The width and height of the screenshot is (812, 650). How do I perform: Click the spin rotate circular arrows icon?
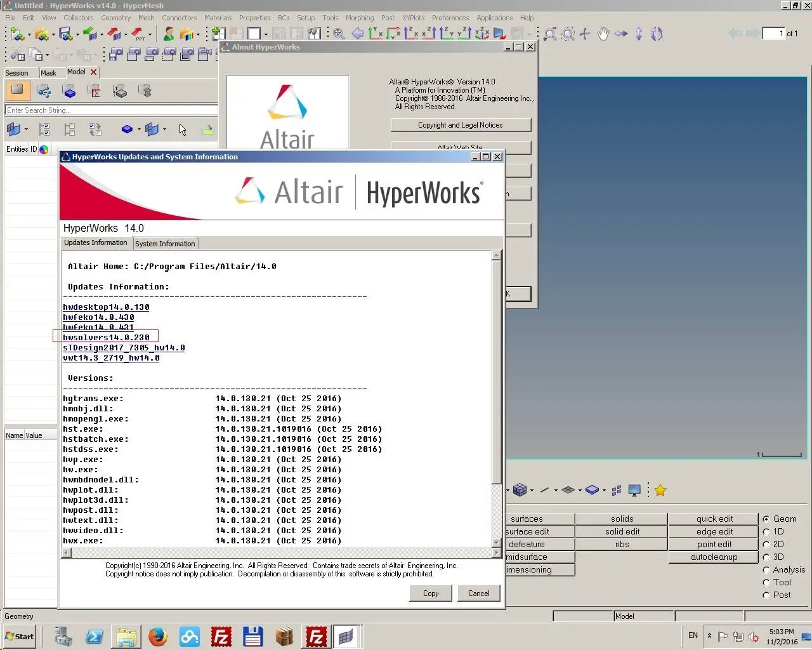pos(657,34)
